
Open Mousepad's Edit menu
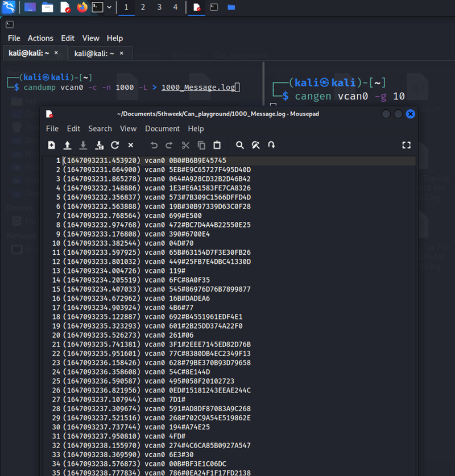pos(73,129)
